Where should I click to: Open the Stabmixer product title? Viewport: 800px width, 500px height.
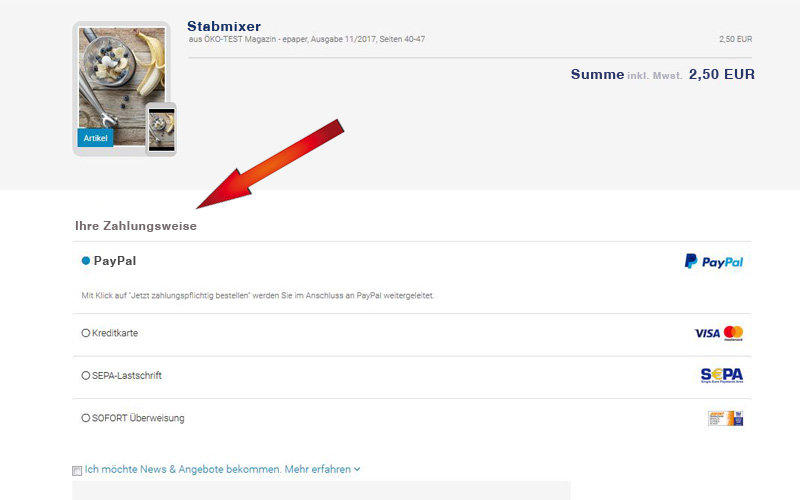[224, 26]
